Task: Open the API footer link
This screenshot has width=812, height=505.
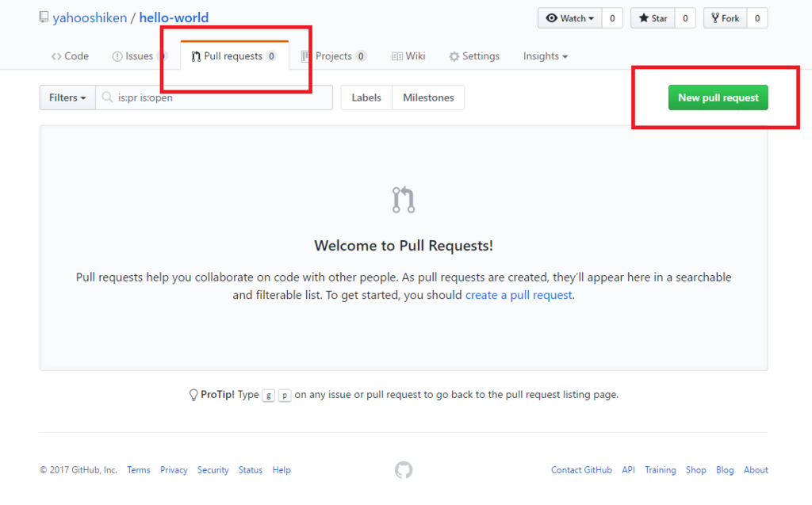Action: 628,470
